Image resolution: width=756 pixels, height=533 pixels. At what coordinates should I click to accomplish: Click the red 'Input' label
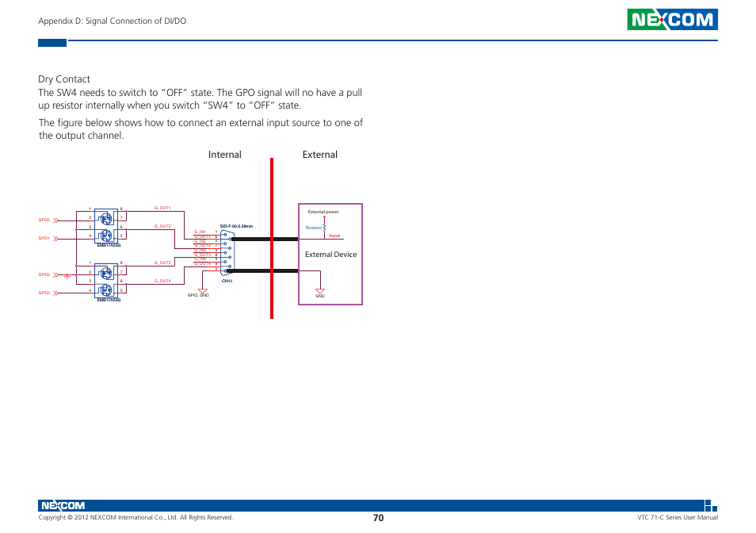tap(334, 236)
